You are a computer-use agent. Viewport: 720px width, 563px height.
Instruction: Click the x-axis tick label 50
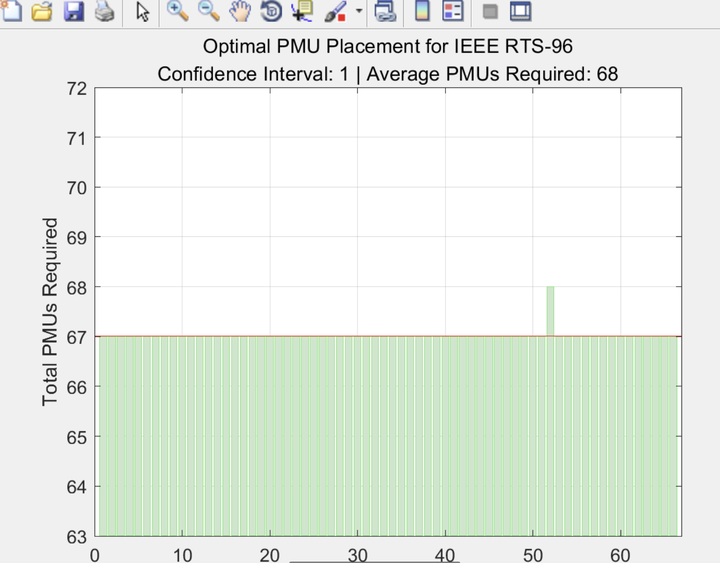533,555
